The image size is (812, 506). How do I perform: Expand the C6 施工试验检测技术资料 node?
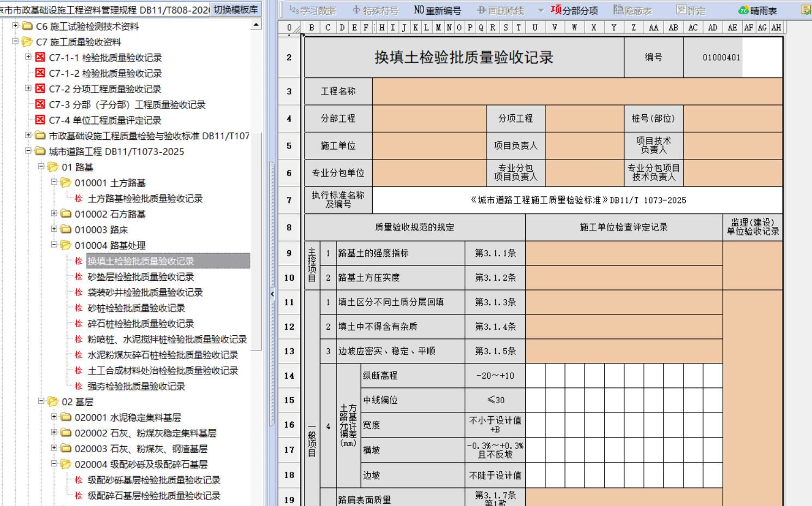pyautogui.click(x=15, y=26)
